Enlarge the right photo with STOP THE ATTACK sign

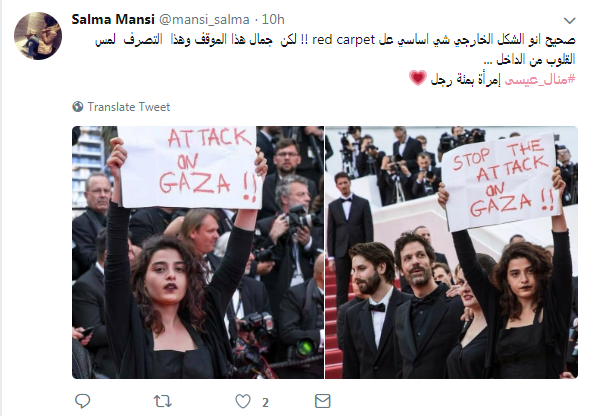452,252
